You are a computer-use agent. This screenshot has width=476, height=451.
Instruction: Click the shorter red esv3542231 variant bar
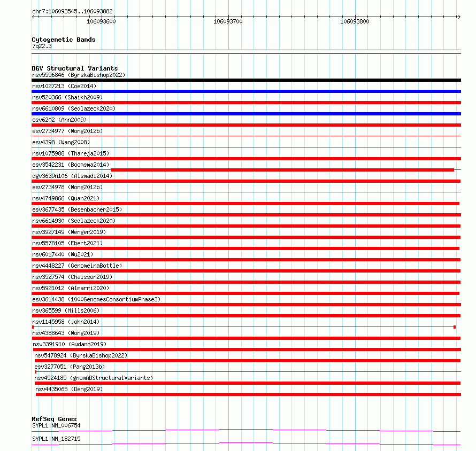[282, 170]
